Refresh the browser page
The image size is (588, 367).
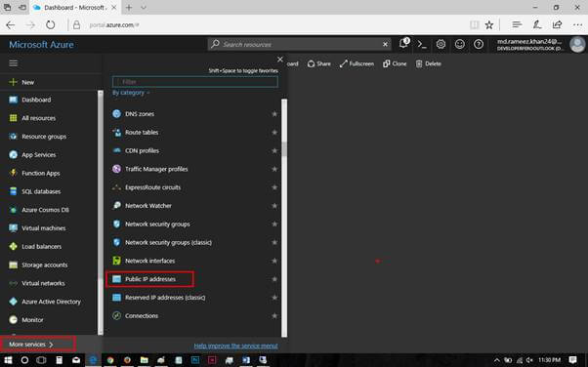(50, 25)
